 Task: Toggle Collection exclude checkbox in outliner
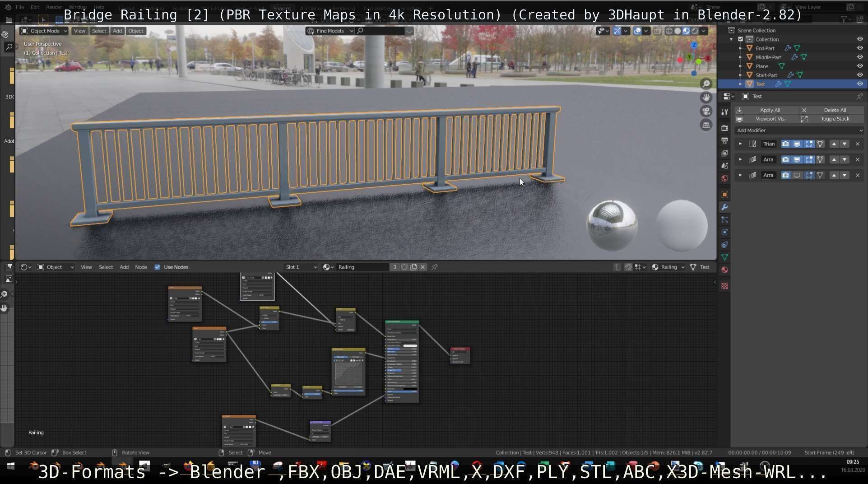point(740,39)
